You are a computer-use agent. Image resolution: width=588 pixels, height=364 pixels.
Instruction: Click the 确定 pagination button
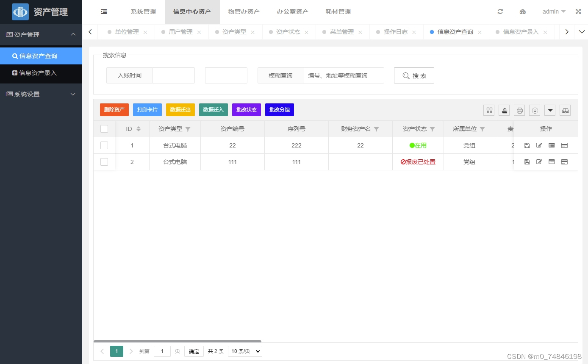pos(194,351)
